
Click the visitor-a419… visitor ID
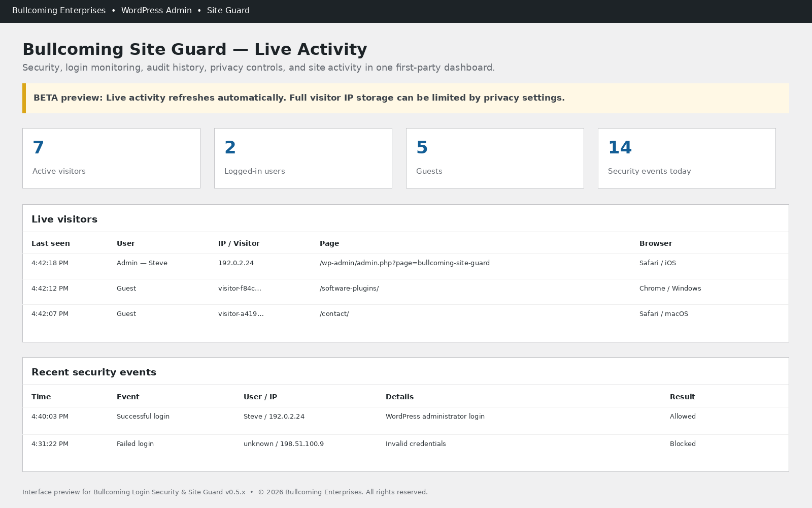241,314
